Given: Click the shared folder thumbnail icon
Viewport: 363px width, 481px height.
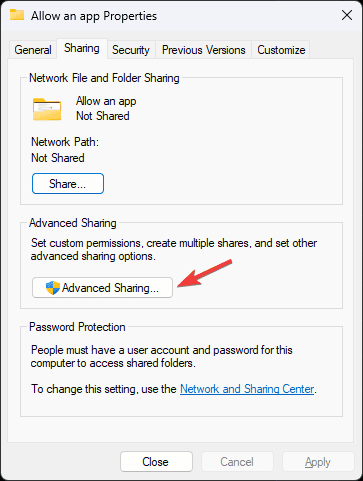Looking at the screenshot, I should [47, 109].
